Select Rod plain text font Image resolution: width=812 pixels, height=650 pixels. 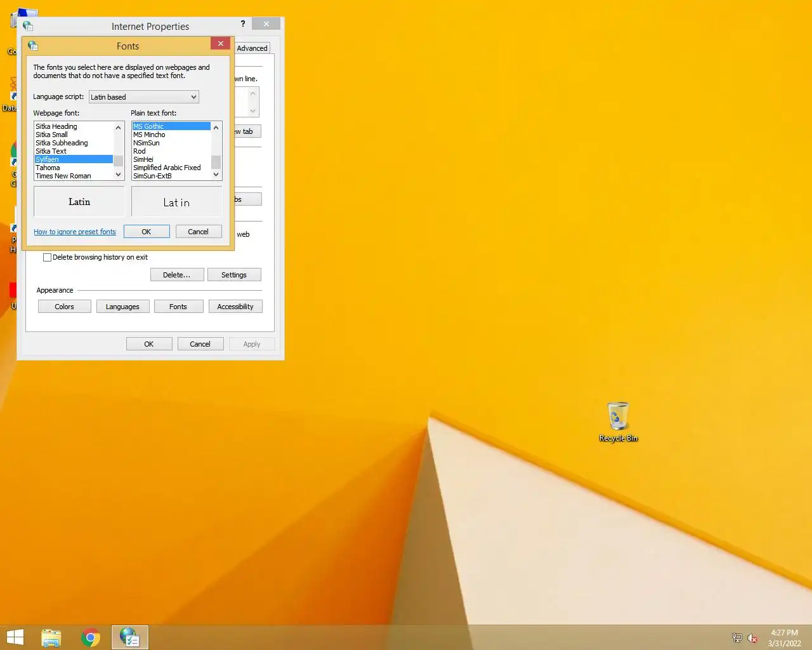coord(171,151)
